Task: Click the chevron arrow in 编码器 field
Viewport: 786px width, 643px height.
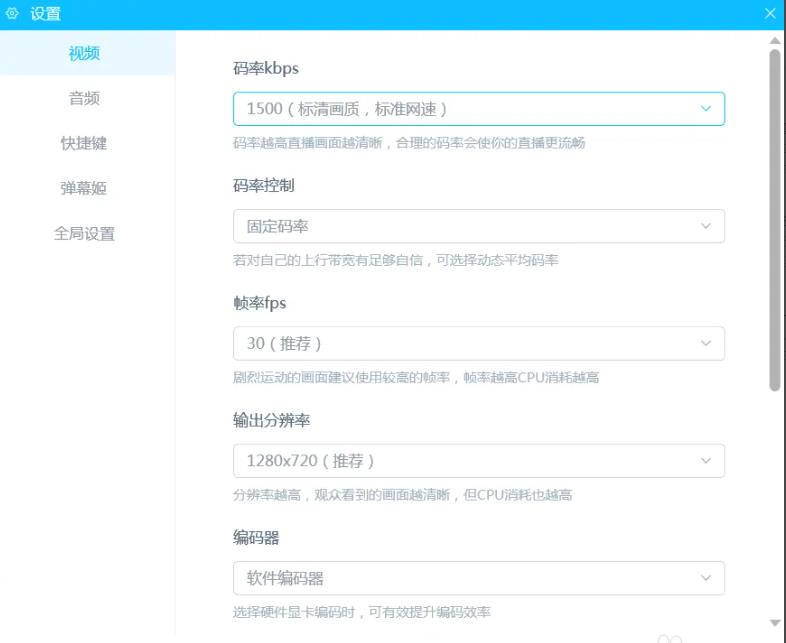Action: [706, 578]
